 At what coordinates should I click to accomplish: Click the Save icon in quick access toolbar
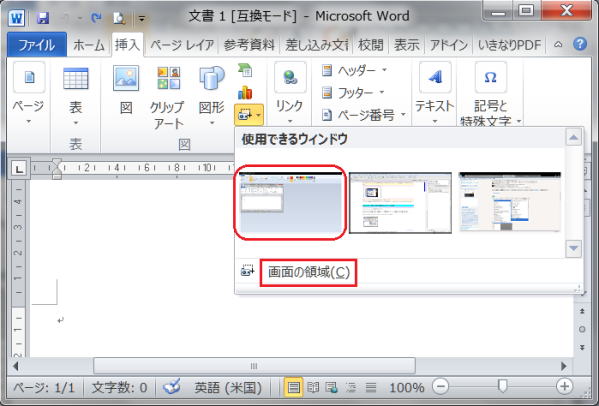[x=43, y=18]
